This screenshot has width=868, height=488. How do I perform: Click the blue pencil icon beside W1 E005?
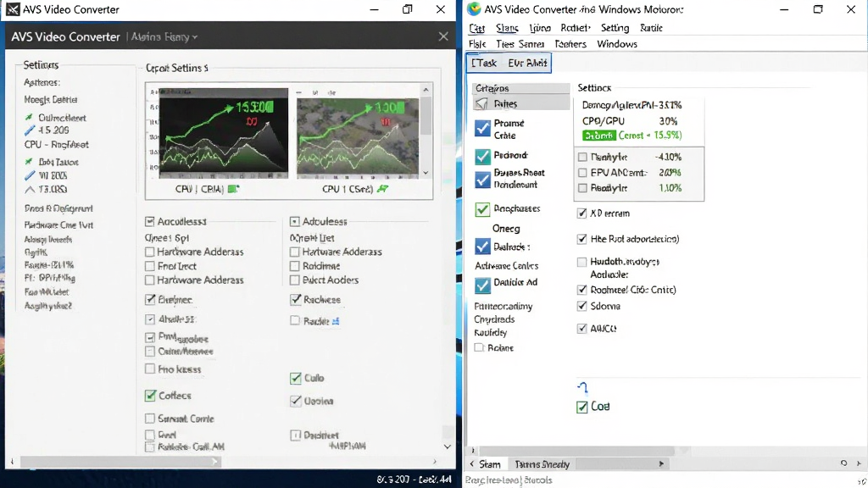coord(30,175)
